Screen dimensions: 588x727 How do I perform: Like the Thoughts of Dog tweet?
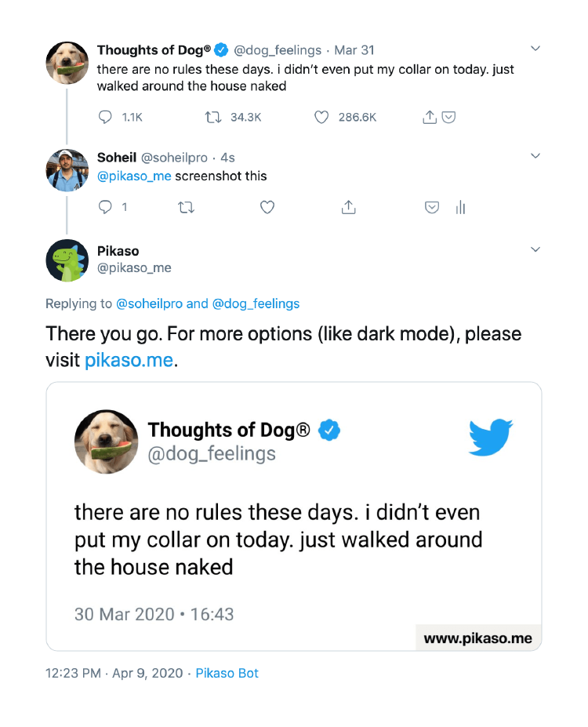click(x=321, y=118)
